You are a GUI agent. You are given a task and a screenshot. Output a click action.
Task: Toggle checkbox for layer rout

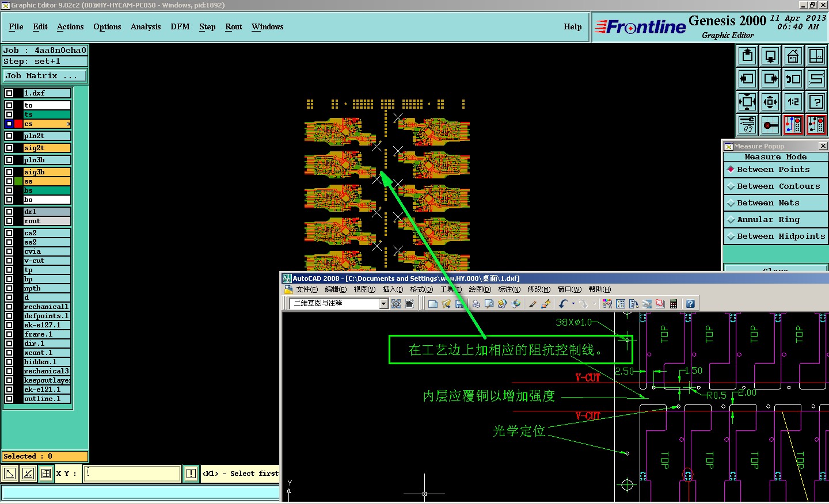[x=9, y=221]
